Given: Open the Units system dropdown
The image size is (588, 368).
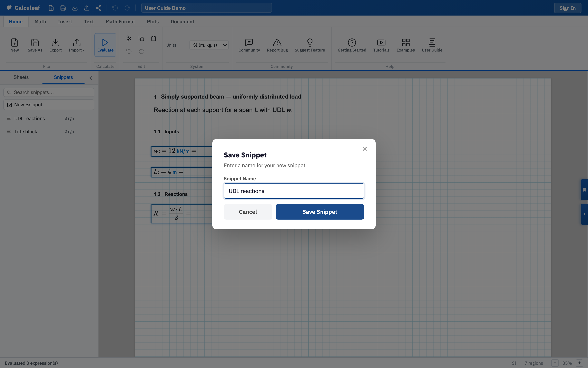Looking at the screenshot, I should point(209,45).
